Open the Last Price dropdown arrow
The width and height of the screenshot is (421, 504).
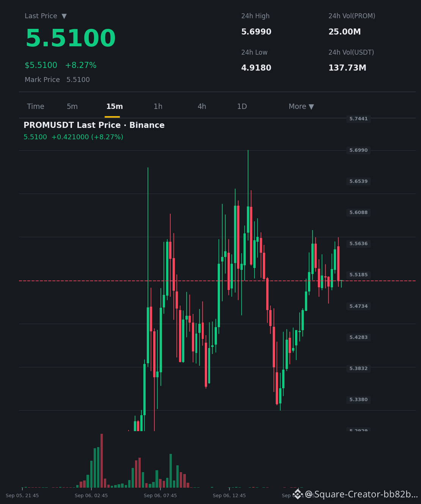[64, 16]
